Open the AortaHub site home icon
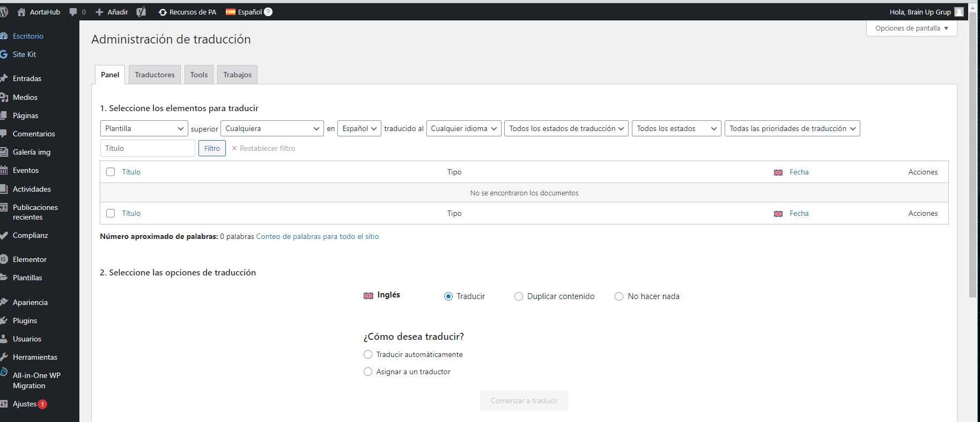Screen dimensions: 980x422 [x=21, y=12]
